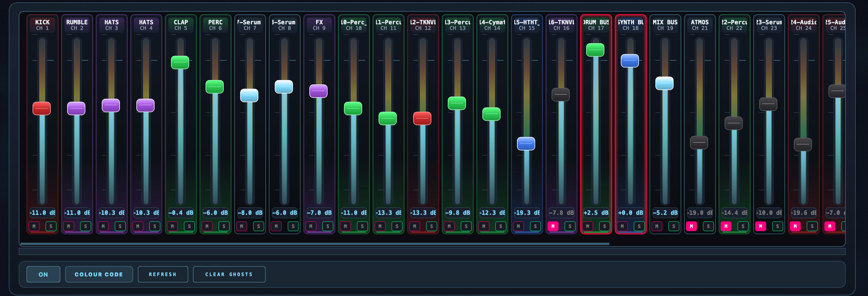Click the -0.4 dB value on CLAP
868x296 pixels.
click(x=181, y=213)
